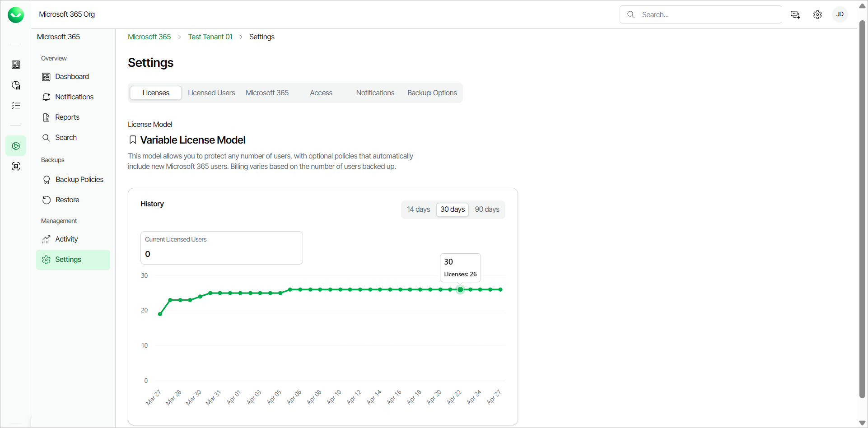The width and height of the screenshot is (868, 428).
Task: Click the green app logo
Action: click(x=16, y=15)
